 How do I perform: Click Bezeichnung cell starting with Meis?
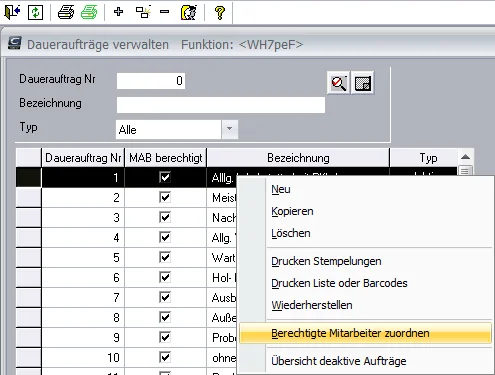(222, 197)
